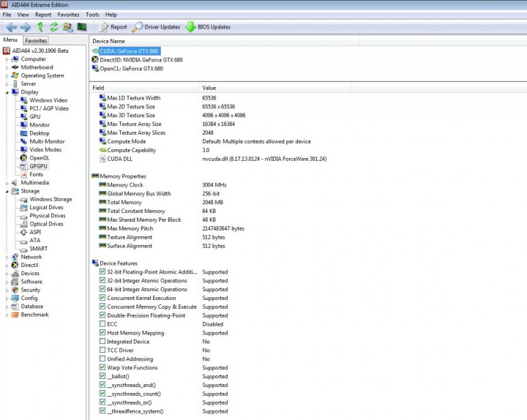Collapse the Storage tree node
The image size is (527, 420).
[x=7, y=191]
